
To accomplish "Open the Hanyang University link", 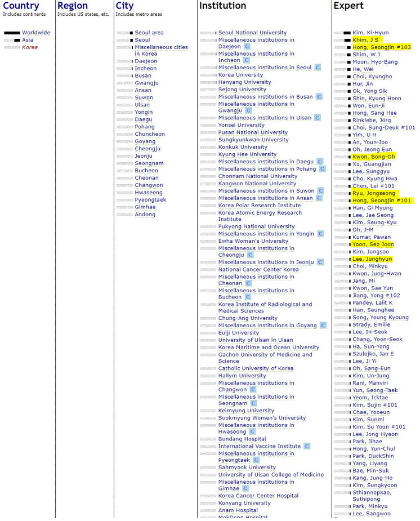I will (245, 82).
